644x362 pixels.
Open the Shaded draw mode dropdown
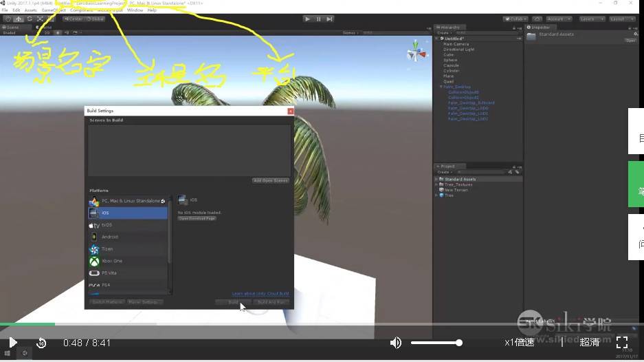[10, 33]
